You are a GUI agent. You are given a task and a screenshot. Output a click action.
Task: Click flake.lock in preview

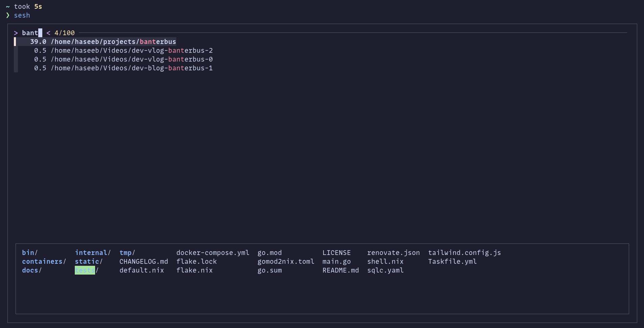(197, 261)
